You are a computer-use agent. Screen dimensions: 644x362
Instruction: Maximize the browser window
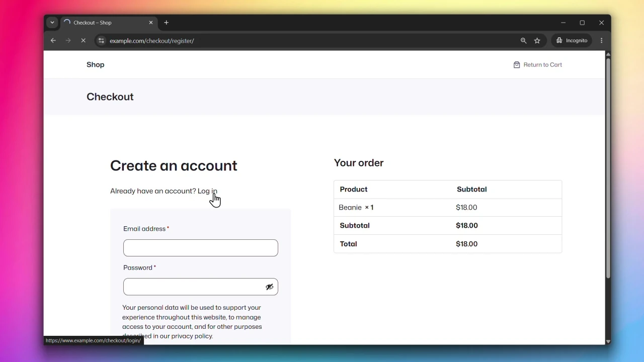pos(582,23)
